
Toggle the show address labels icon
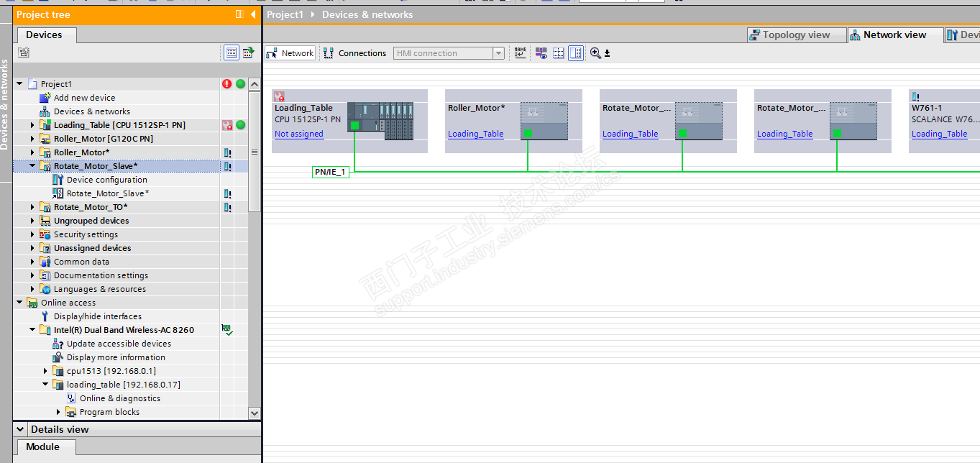click(541, 53)
